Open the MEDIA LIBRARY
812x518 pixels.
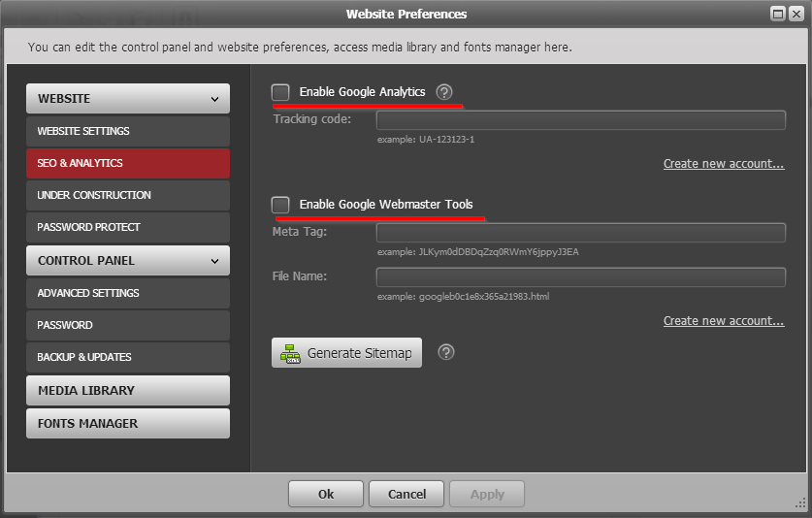(128, 391)
